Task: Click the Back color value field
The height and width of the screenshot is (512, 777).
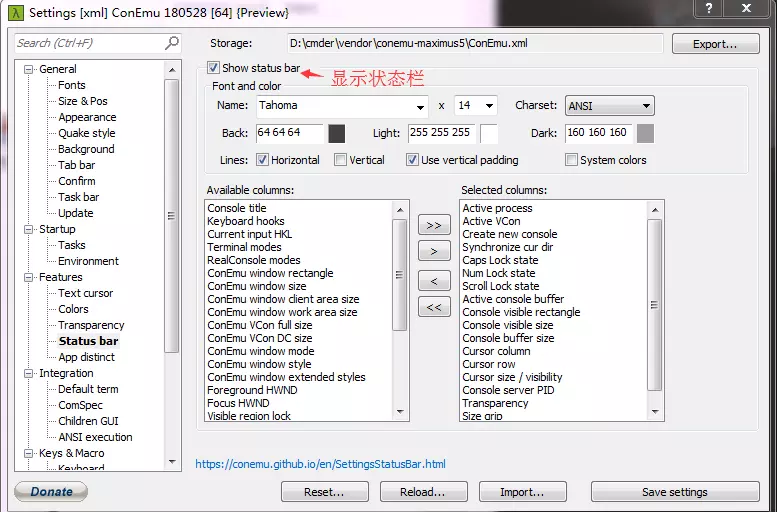Action: [x=289, y=133]
